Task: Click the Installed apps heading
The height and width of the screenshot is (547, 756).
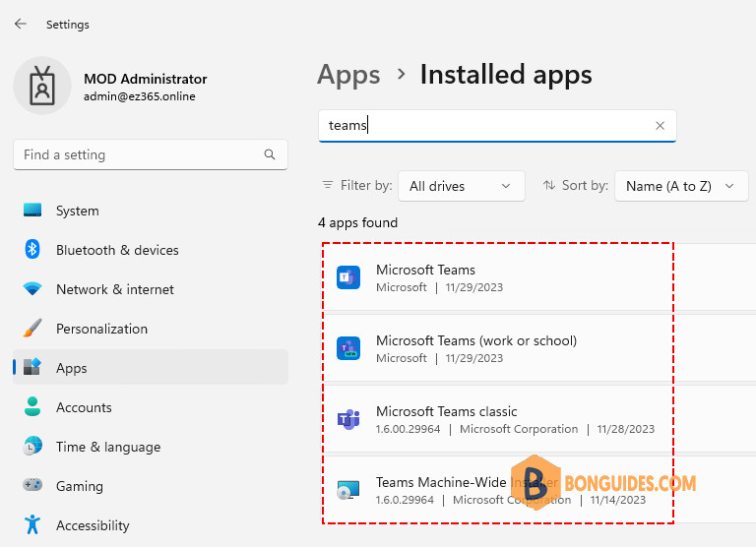Action: [x=506, y=75]
